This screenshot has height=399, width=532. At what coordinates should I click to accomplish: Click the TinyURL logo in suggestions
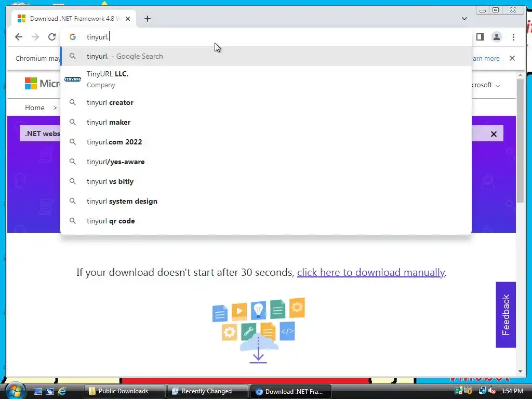coord(73,79)
